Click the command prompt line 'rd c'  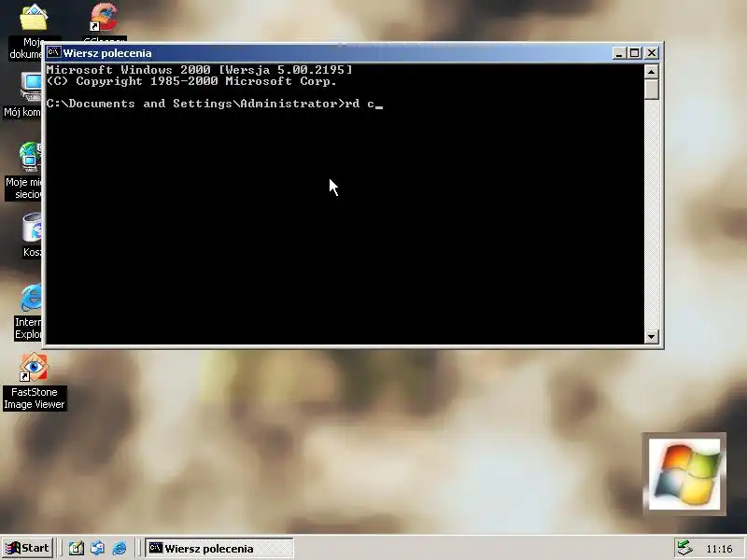[215, 104]
